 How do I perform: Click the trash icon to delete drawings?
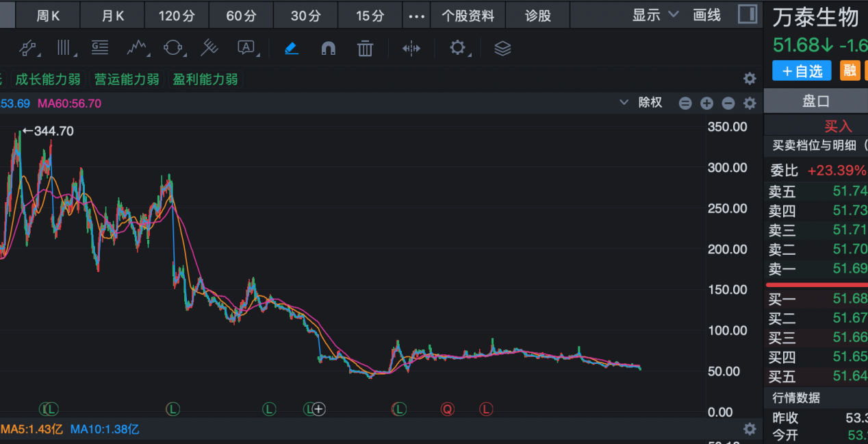[365, 49]
